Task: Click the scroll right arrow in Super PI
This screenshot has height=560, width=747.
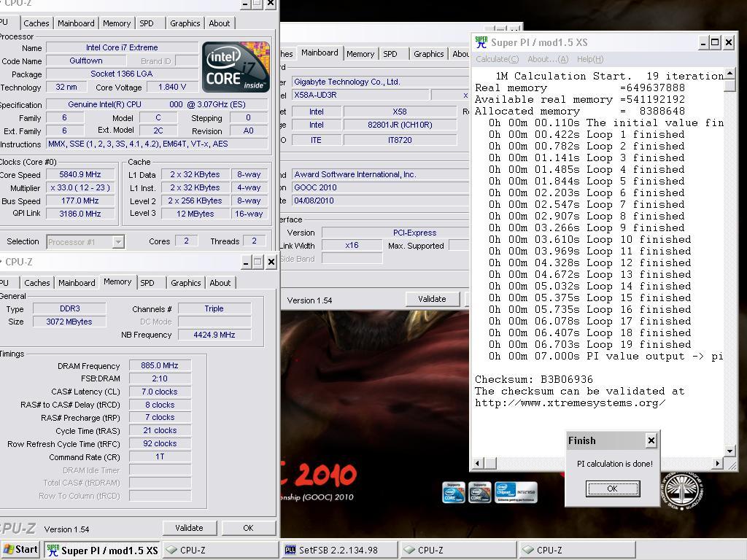Action: (718, 463)
